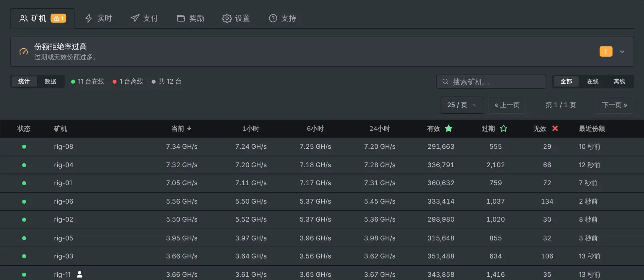Screen dimensions: 644x280
Task: Filter miners by 离线
Action: tap(619, 82)
